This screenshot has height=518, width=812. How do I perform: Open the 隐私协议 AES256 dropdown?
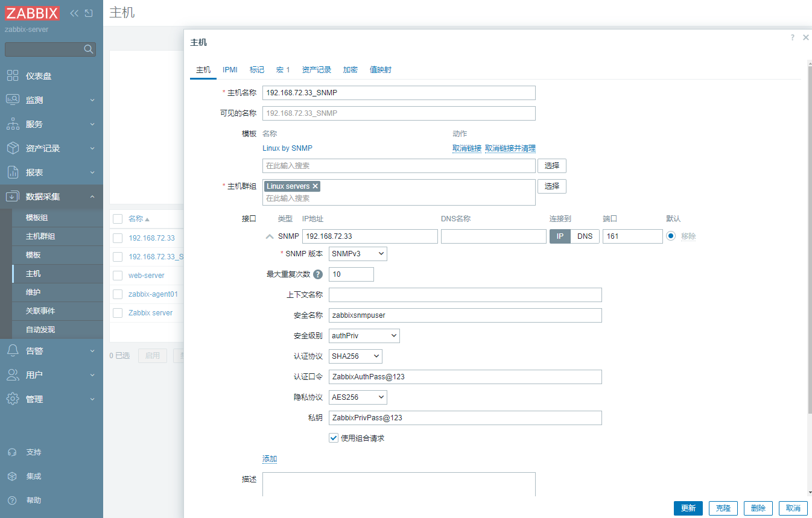coord(358,397)
